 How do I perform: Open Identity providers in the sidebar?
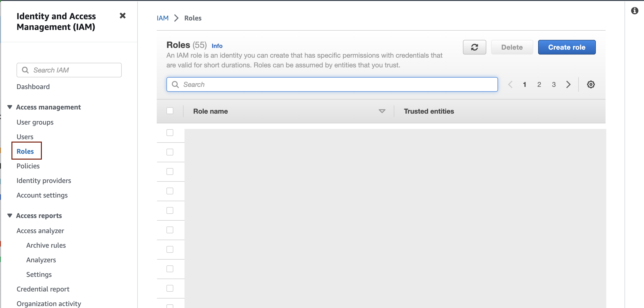pos(44,180)
